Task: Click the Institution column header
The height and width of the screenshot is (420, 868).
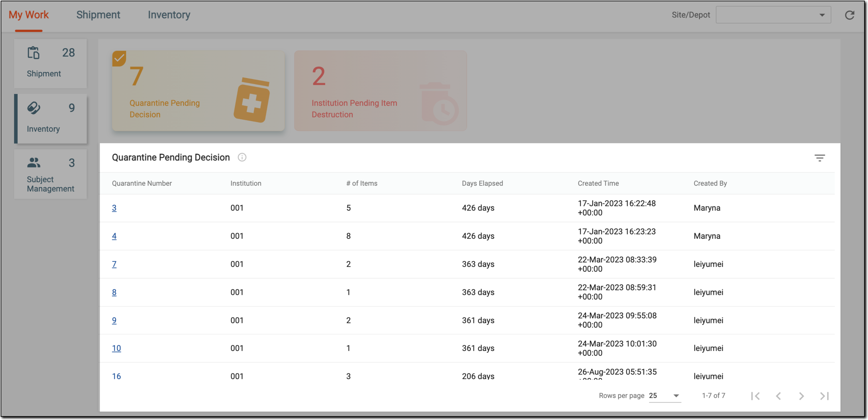Action: (x=246, y=183)
